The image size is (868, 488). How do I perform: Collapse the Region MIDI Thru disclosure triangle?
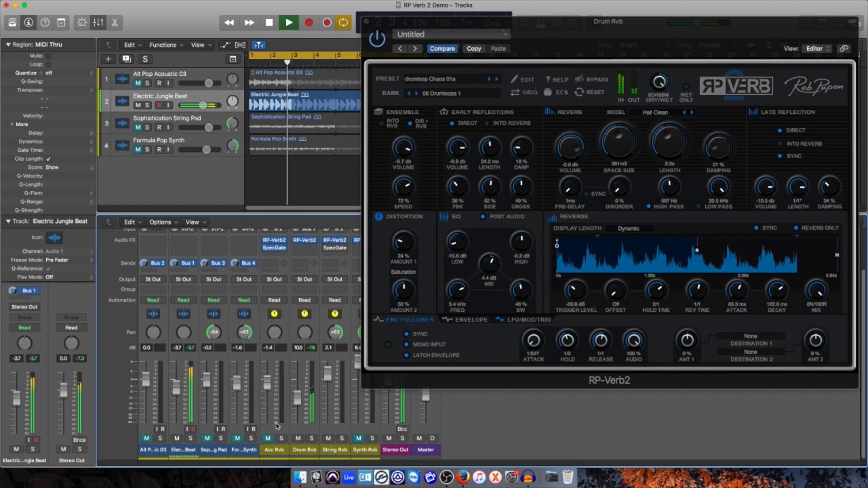pyautogui.click(x=8, y=45)
